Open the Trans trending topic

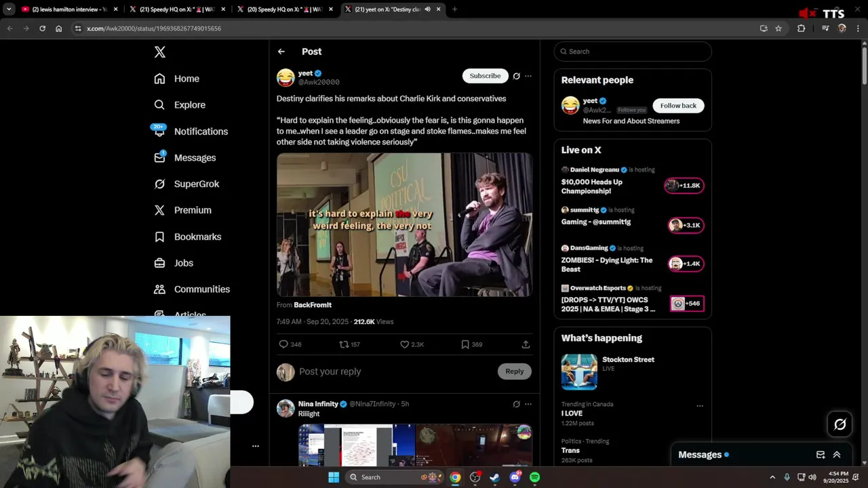tap(570, 450)
